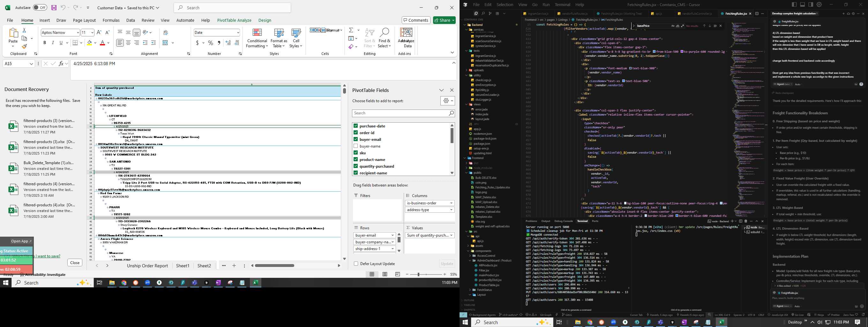Open Search icon in Cursor sidebar
The height and width of the screenshot is (327, 868).
coord(483,13)
